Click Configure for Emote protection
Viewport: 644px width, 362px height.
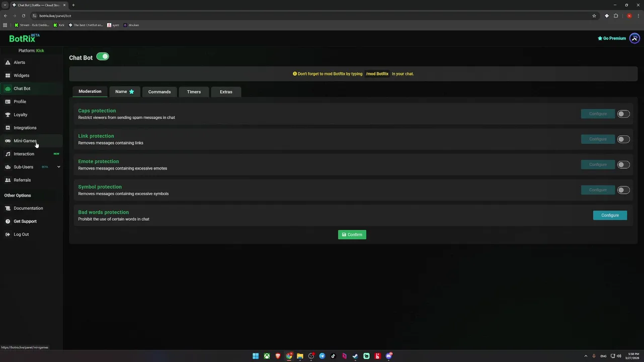point(598,164)
